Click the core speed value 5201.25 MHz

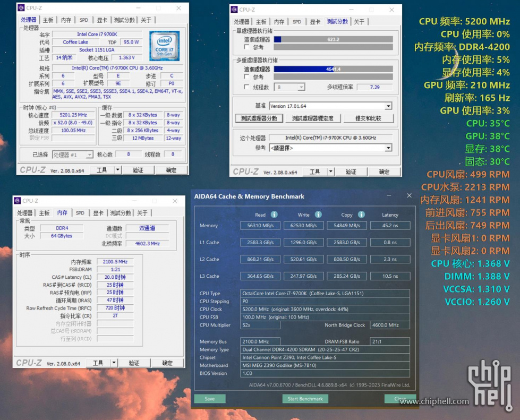point(73,115)
